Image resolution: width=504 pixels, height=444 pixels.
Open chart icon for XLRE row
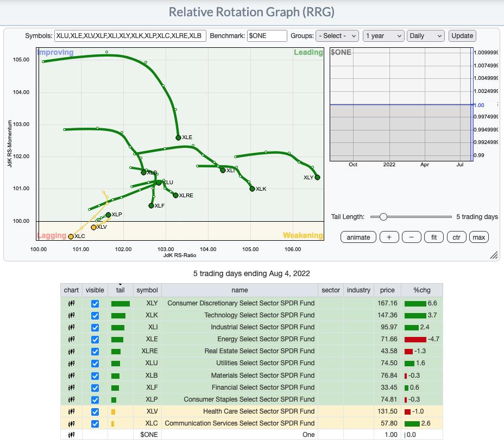pos(71,351)
